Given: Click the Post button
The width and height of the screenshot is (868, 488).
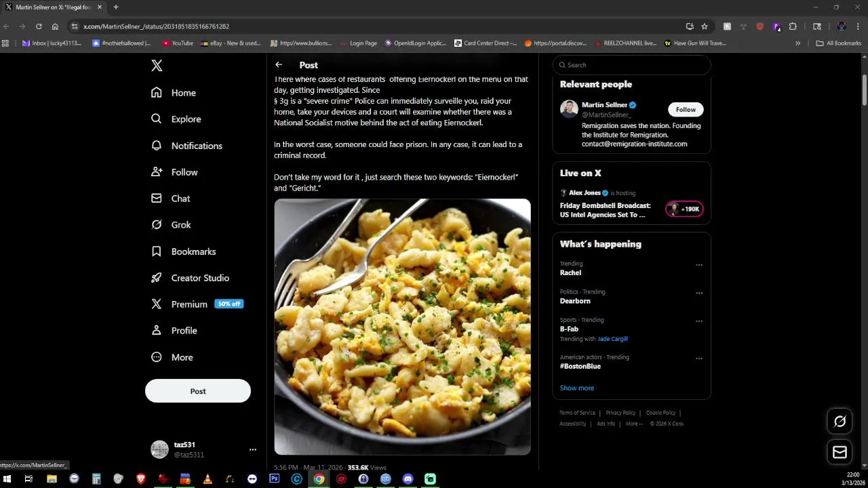Looking at the screenshot, I should [198, 391].
